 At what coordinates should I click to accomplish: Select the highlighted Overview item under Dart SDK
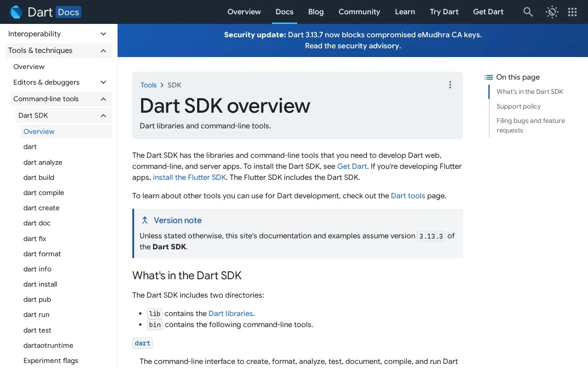point(66,132)
